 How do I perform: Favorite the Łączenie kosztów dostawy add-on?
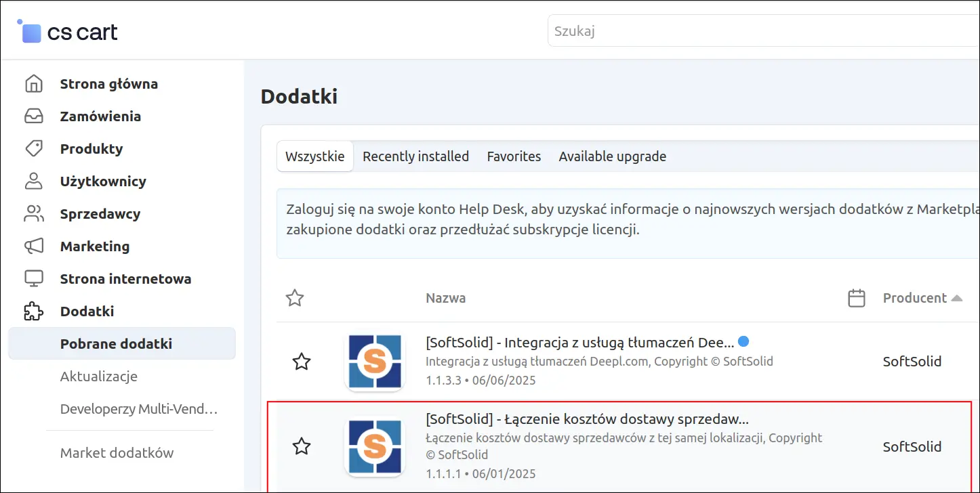(x=302, y=446)
